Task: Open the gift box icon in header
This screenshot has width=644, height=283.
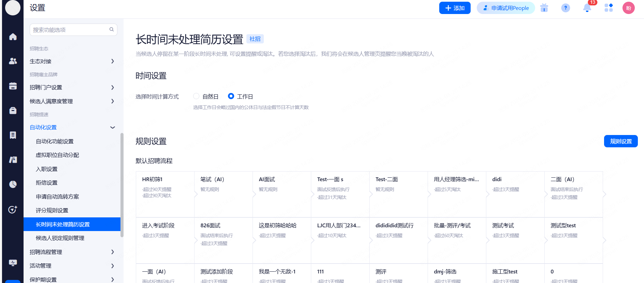Action: click(x=544, y=8)
